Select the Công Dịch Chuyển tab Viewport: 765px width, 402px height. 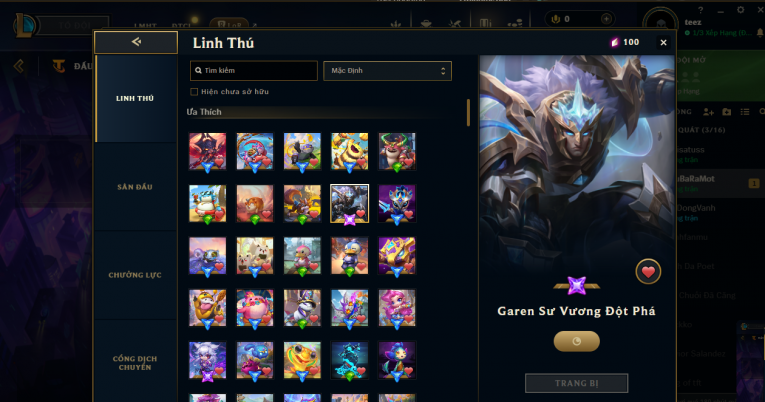[x=135, y=363]
